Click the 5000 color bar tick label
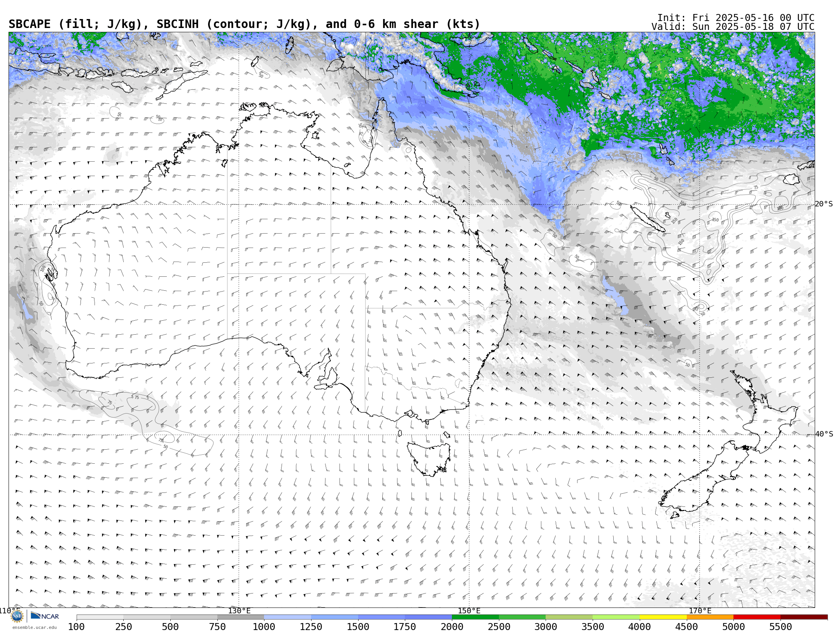The width and height of the screenshot is (840, 632). click(x=733, y=627)
